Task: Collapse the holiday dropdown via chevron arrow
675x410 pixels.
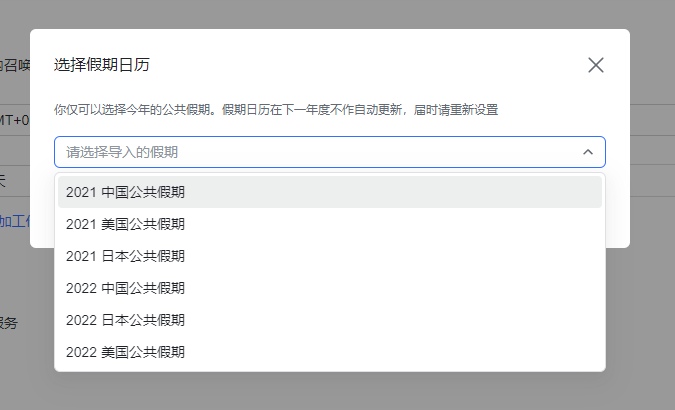Action: click(587, 152)
